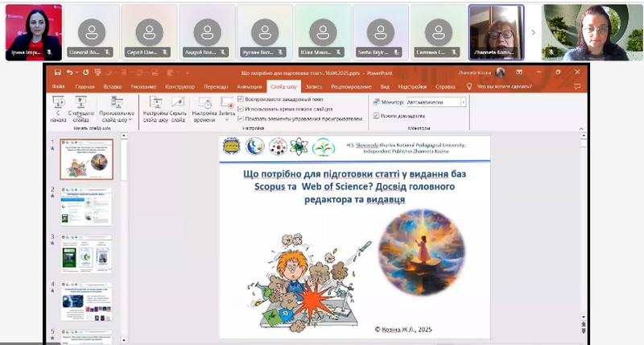Open the Файл menu
This screenshot has width=644, height=345.
(x=59, y=86)
